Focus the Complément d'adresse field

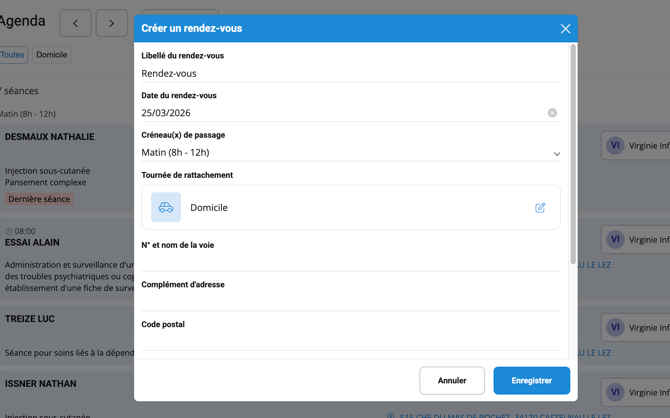click(350, 301)
